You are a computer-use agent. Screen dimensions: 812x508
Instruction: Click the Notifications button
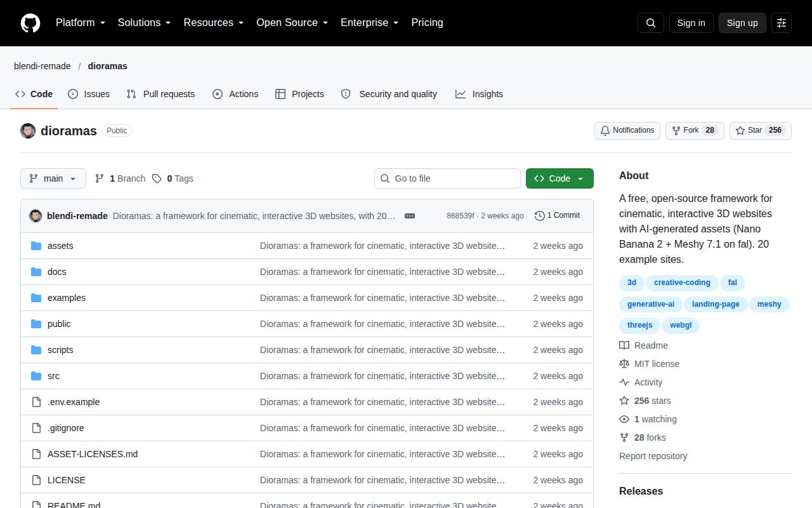point(627,131)
